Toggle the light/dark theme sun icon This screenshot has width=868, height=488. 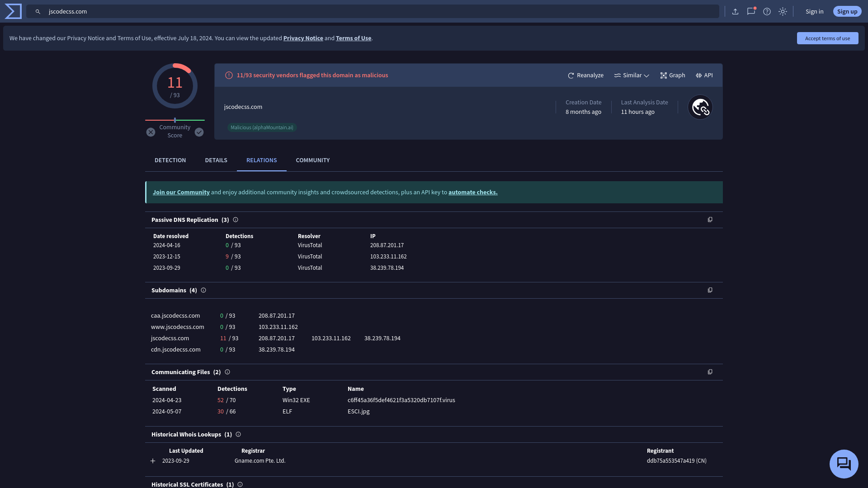(x=783, y=12)
